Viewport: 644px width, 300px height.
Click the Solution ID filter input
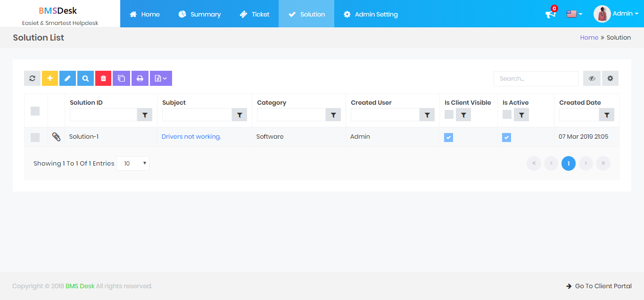(103, 115)
